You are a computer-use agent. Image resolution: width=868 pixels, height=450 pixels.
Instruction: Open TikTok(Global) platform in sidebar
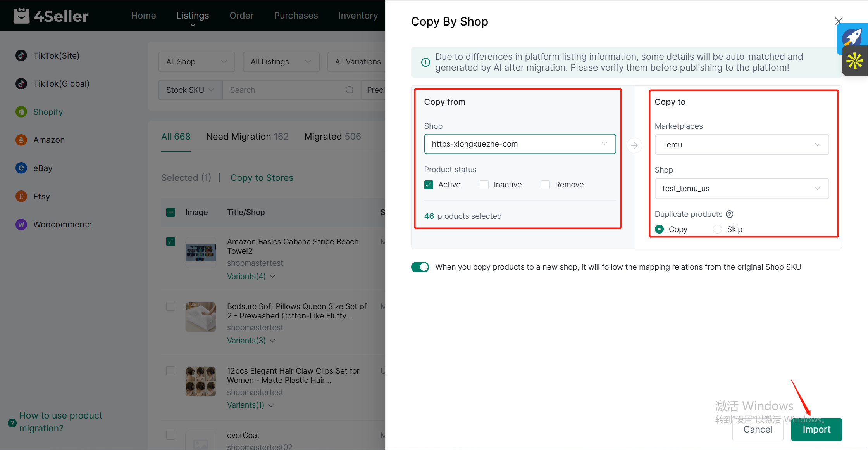pyautogui.click(x=52, y=83)
